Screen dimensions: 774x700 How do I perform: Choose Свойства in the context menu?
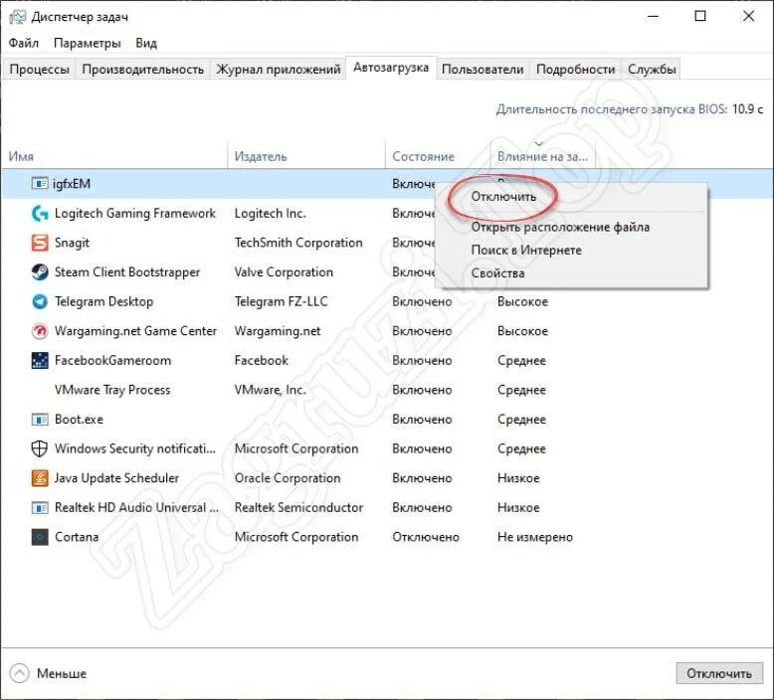click(497, 272)
